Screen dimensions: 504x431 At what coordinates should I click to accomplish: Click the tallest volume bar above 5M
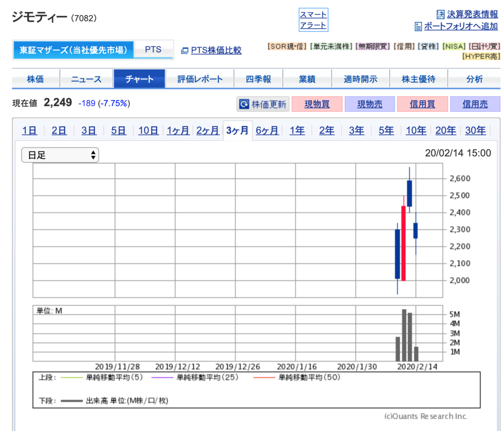(404, 335)
